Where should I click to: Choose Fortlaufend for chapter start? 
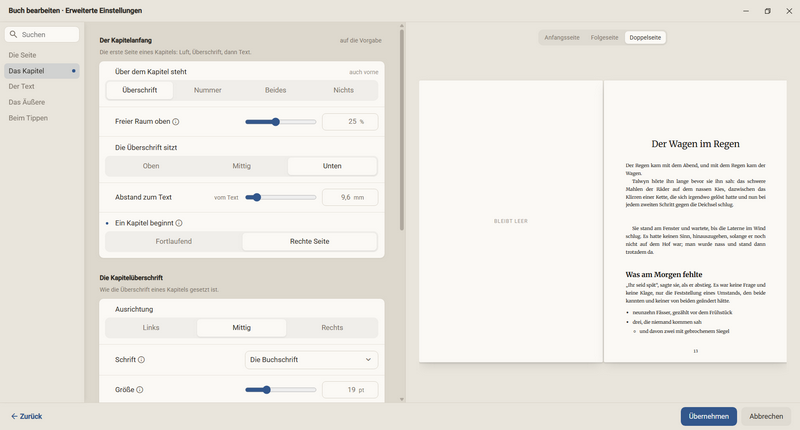pyautogui.click(x=173, y=241)
